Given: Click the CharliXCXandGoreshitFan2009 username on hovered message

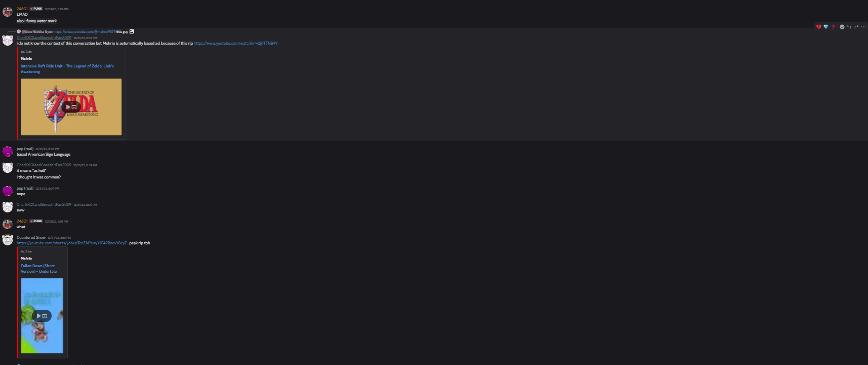Looking at the screenshot, I should pos(44,38).
